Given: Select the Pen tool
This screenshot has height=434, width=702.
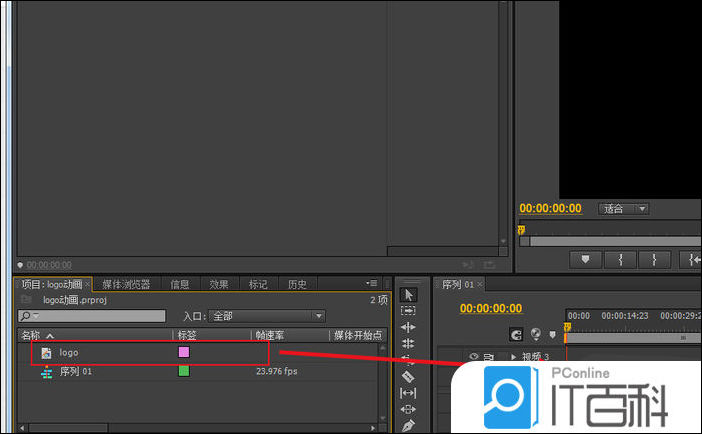Looking at the screenshot, I should pos(408,425).
